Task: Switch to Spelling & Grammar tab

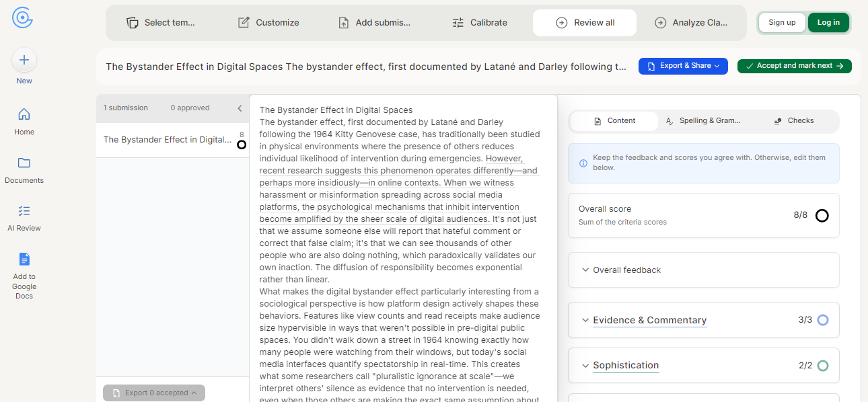Action: 703,121
